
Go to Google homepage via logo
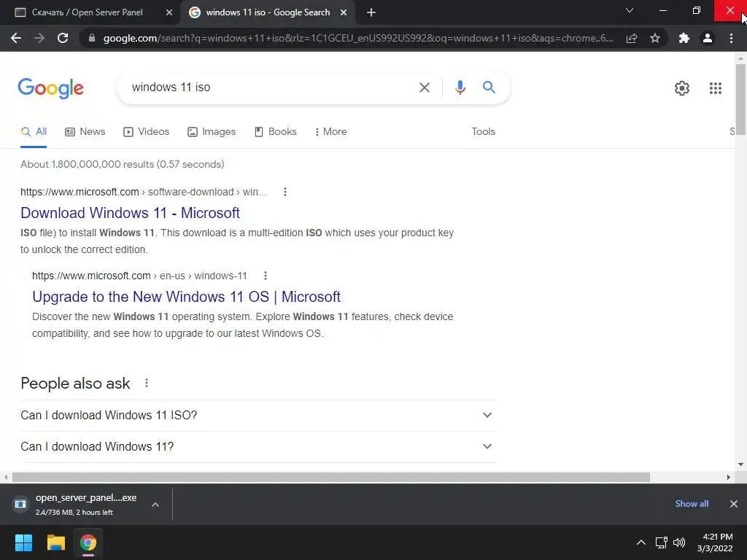(x=50, y=88)
